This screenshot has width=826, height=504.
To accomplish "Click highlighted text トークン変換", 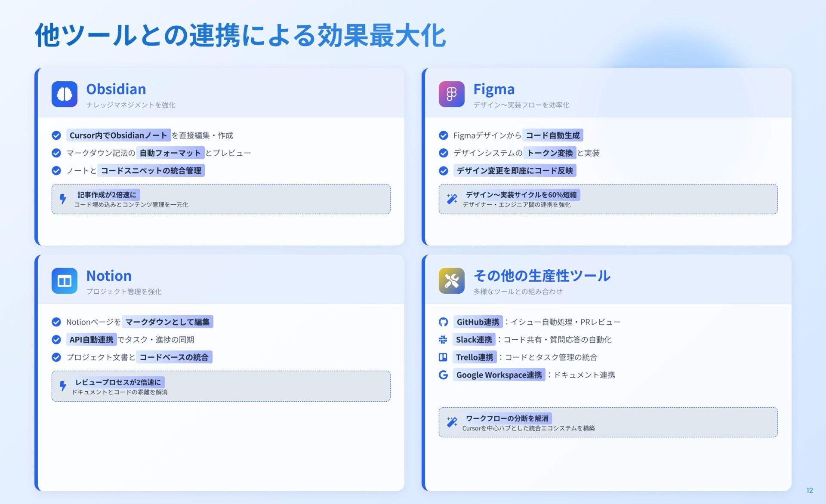I will pos(550,153).
